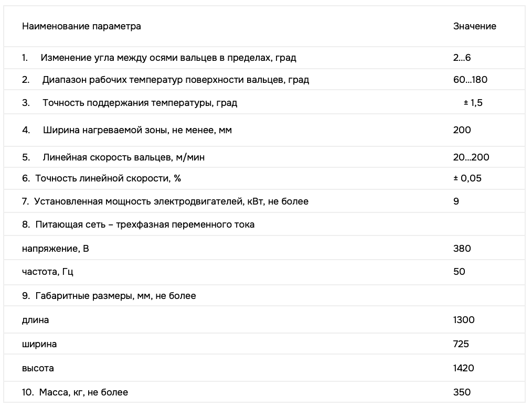The image size is (532, 407).
Task: Click the 'Наименование параметра' column header
Action: coord(81,26)
